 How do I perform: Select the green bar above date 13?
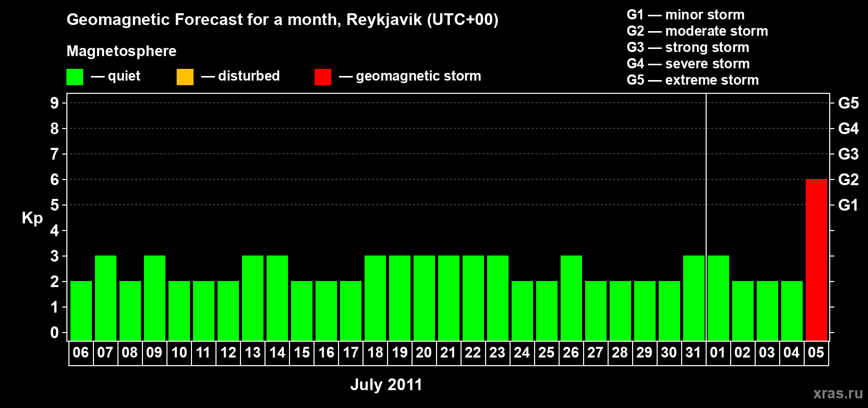[x=252, y=298]
